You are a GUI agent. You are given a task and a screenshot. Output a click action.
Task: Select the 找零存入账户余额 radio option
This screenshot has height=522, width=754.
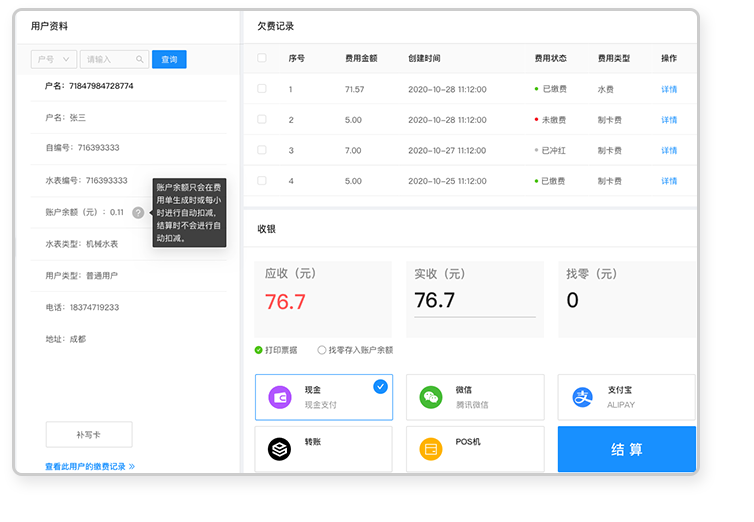[355, 350]
